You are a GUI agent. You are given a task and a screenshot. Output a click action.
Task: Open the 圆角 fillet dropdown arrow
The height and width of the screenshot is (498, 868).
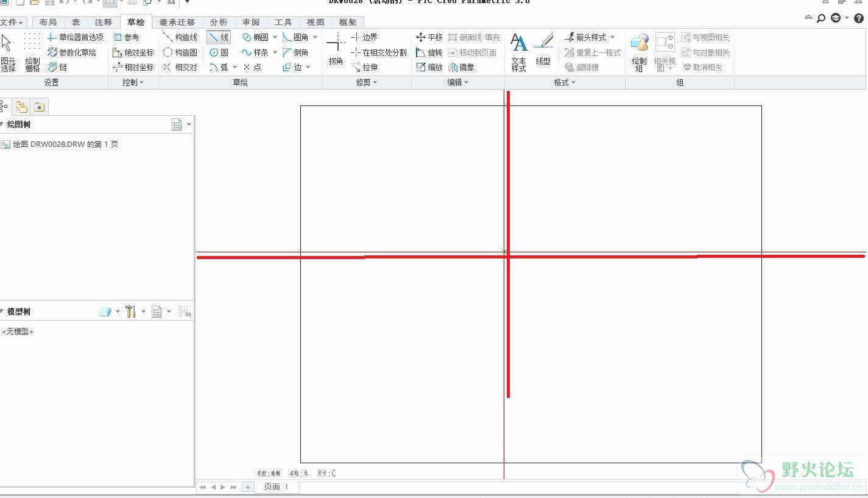[x=315, y=37]
